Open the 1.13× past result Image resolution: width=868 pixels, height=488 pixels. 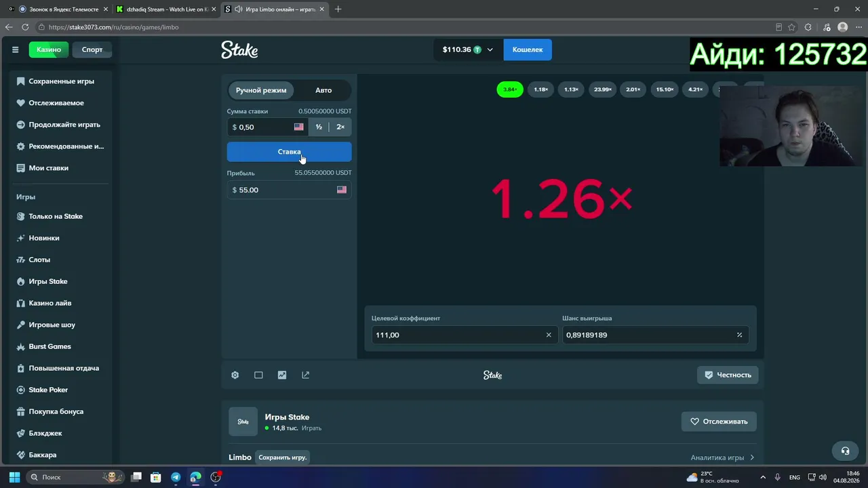[571, 89]
